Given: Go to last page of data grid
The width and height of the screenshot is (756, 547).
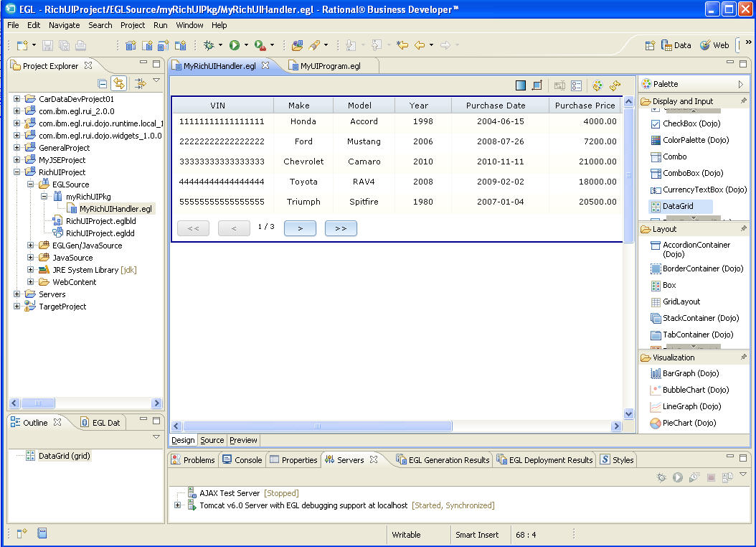Looking at the screenshot, I should click(x=341, y=228).
